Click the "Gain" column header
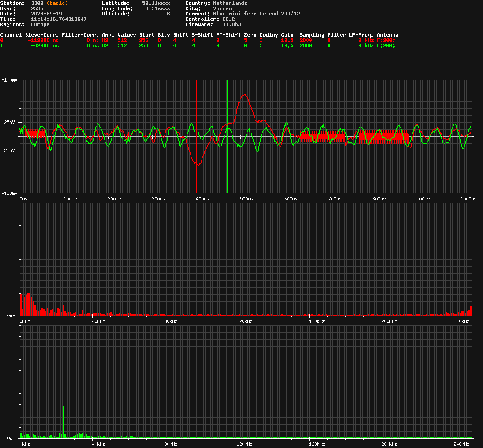Image resolution: width=483 pixels, height=448 pixels. (x=287, y=35)
